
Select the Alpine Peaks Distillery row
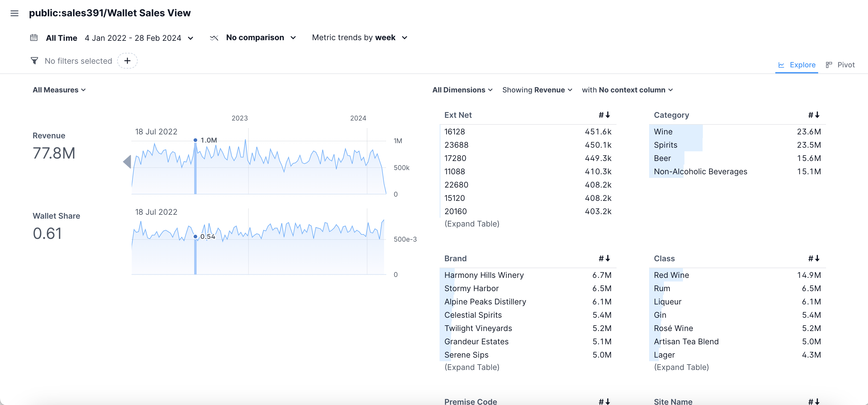528,301
